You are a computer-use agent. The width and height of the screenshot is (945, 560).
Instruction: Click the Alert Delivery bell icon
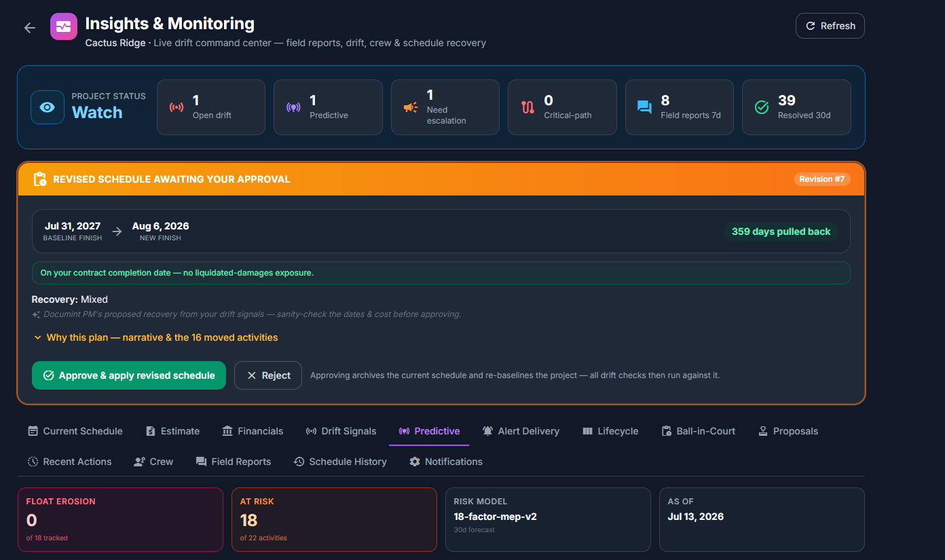(x=487, y=431)
